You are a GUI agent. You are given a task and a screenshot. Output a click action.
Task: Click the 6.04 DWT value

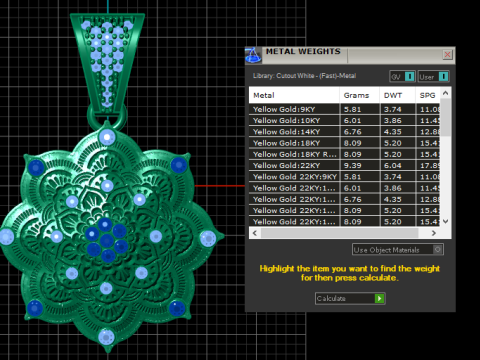(392, 166)
